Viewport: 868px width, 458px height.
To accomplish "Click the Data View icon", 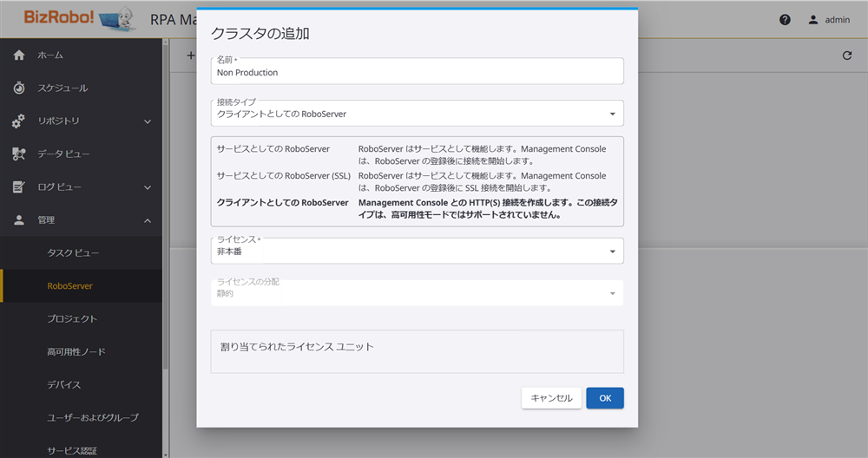I will (x=19, y=154).
